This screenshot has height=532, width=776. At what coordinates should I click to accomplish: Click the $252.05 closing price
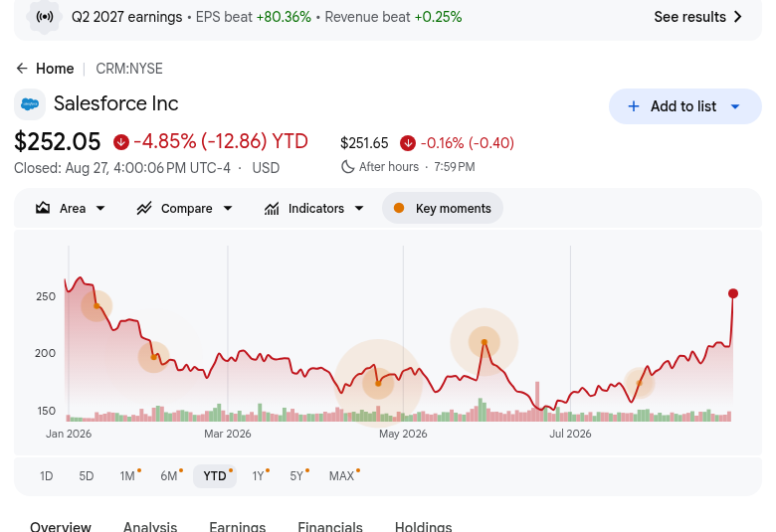click(58, 142)
